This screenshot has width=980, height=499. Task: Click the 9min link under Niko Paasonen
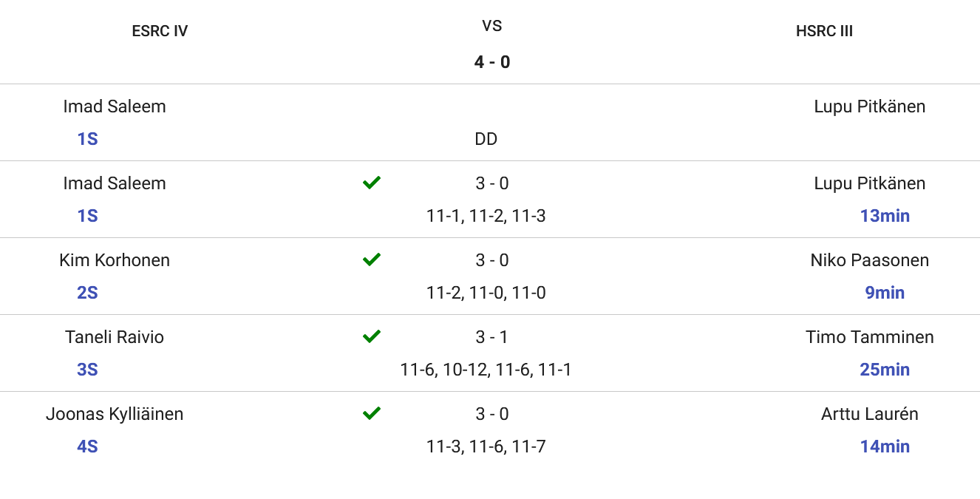click(885, 293)
